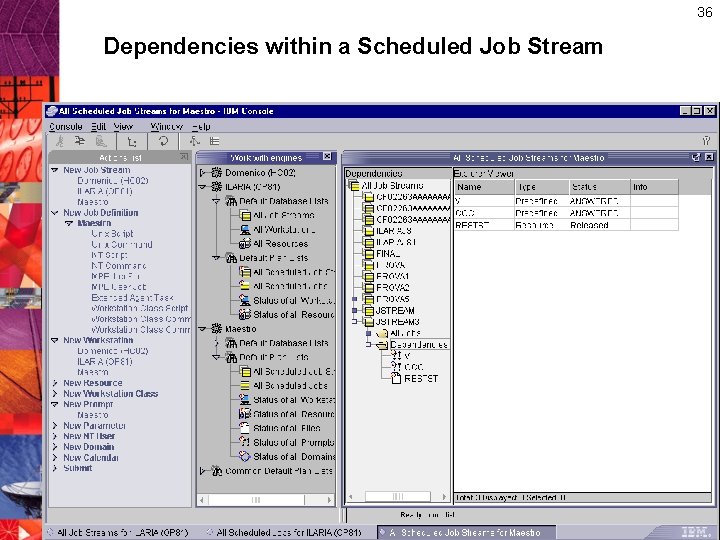Screen dimensions: 720x540
Task: Open the Edit menu
Action: coord(98,127)
